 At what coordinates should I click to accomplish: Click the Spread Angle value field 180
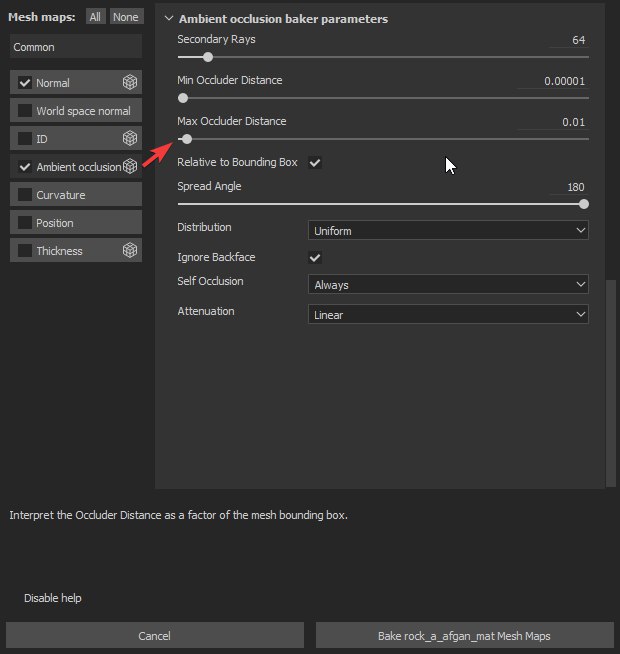(569, 187)
